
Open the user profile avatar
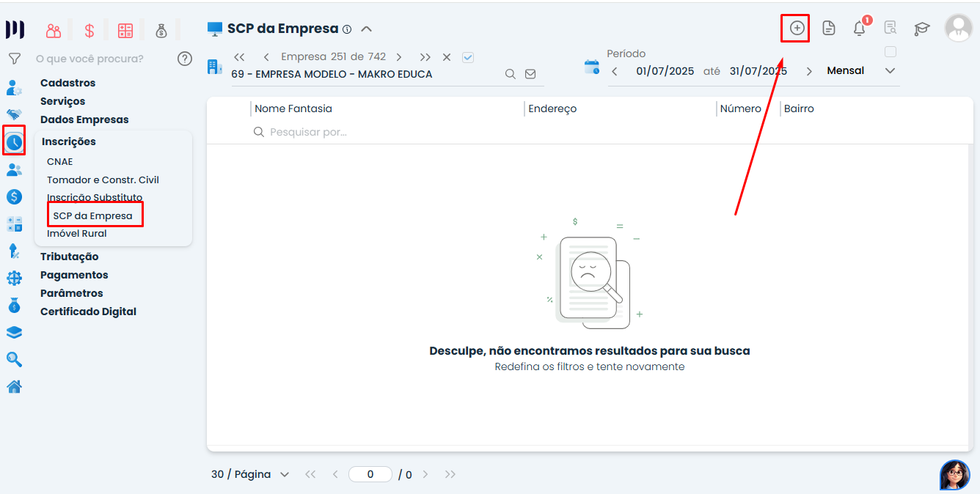tap(958, 28)
